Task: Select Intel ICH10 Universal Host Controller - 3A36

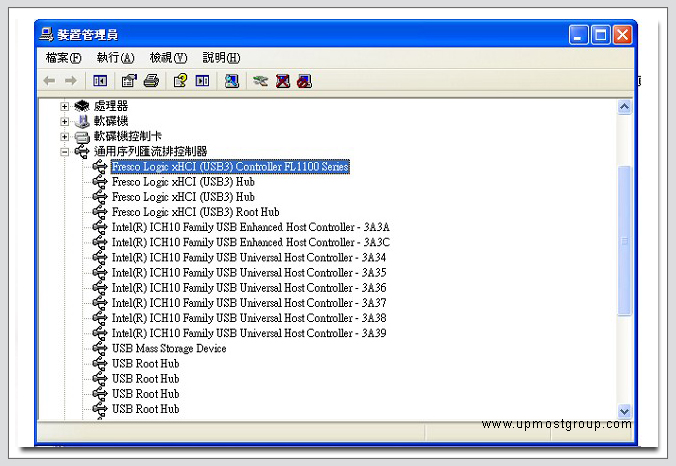Action: click(x=249, y=288)
